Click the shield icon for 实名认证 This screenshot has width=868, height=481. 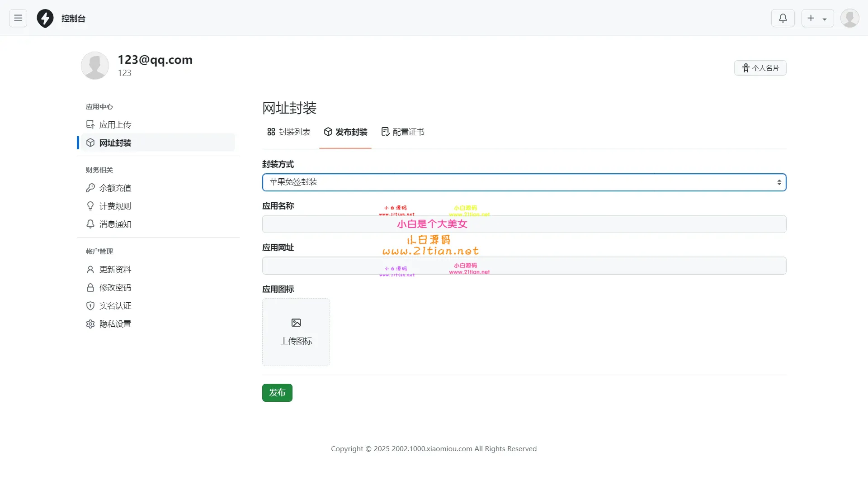point(90,306)
